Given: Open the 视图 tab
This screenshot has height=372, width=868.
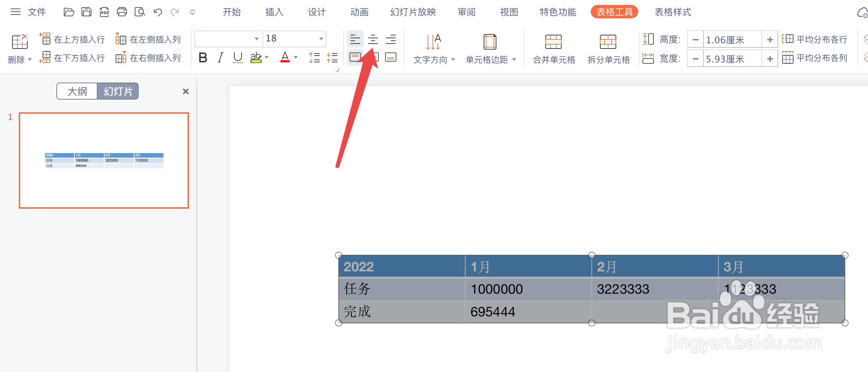Looking at the screenshot, I should click(x=509, y=12).
